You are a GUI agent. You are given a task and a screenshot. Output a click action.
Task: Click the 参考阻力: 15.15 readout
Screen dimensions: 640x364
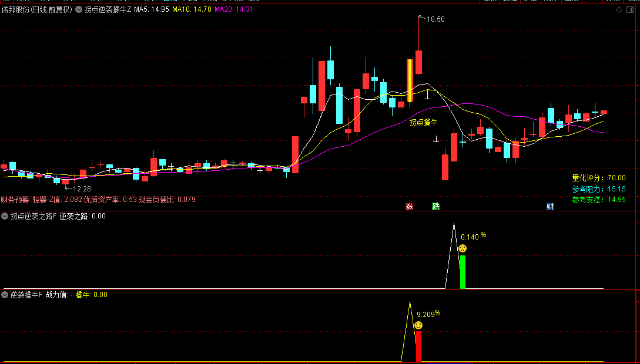click(599, 188)
